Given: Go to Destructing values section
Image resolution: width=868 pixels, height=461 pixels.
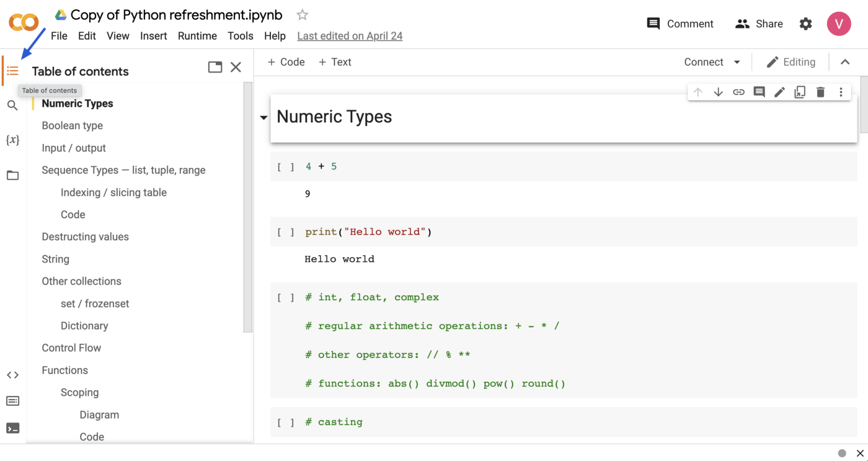Looking at the screenshot, I should [85, 237].
